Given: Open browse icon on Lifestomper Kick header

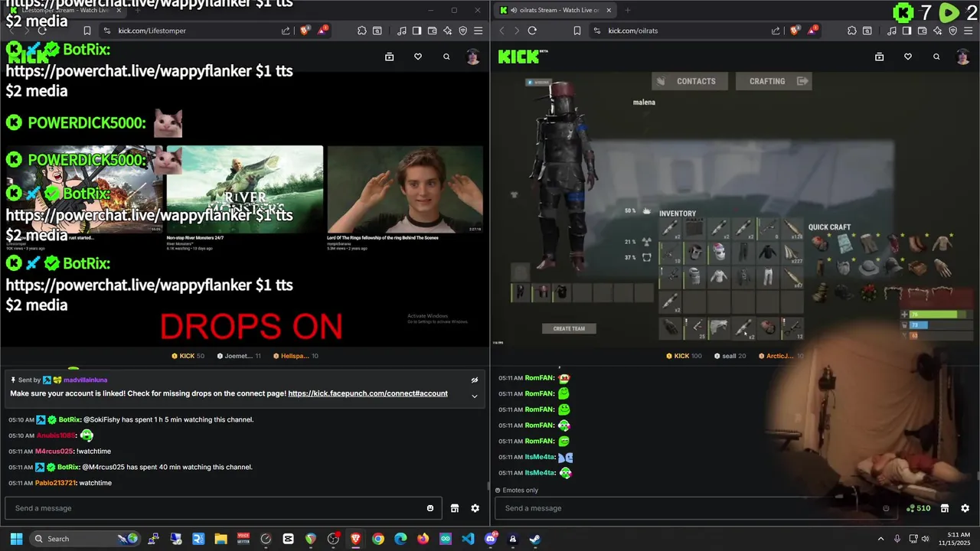Looking at the screenshot, I should coord(389,57).
